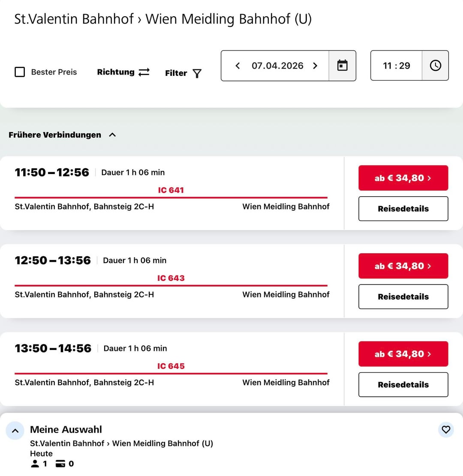This screenshot has height=476, width=463.
Task: Open the clock time picker icon
Action: click(435, 66)
